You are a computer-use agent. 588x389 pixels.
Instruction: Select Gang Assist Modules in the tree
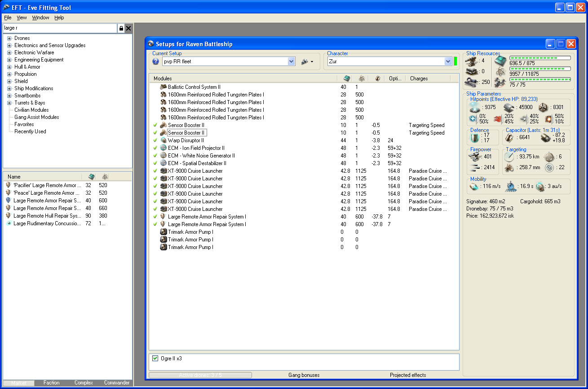click(37, 117)
